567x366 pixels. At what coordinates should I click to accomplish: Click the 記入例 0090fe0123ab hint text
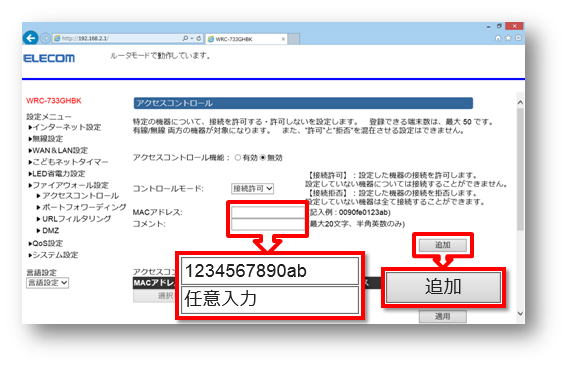350,212
